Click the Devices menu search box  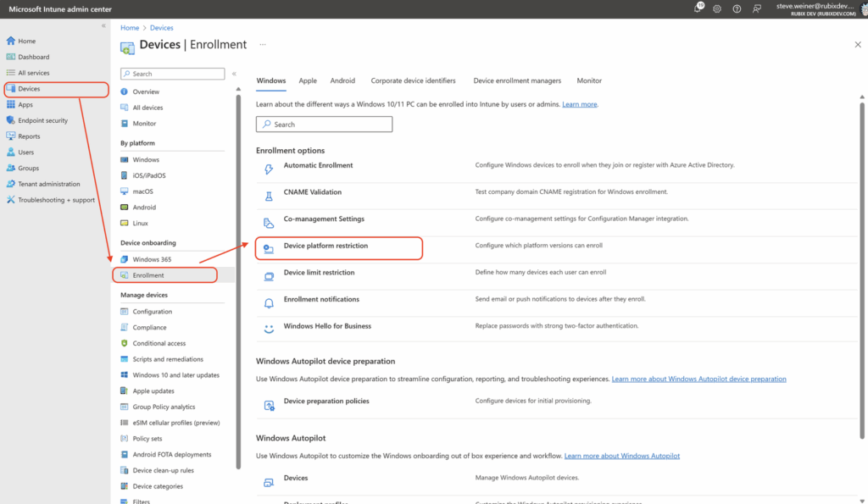tap(173, 74)
